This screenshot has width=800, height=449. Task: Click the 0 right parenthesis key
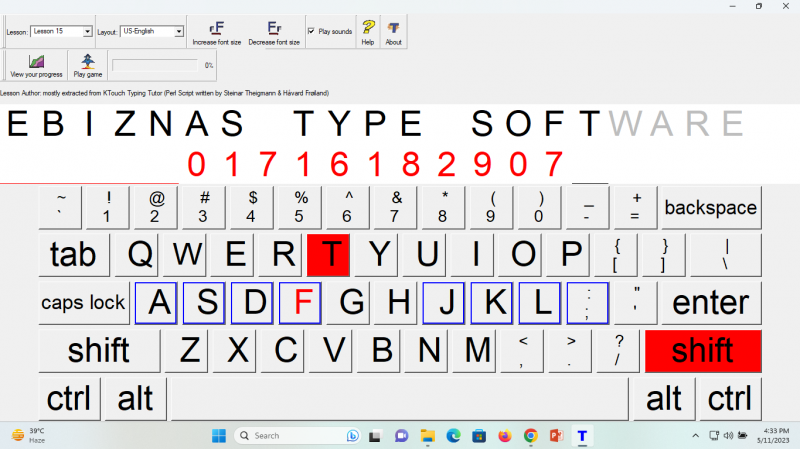[x=539, y=207]
